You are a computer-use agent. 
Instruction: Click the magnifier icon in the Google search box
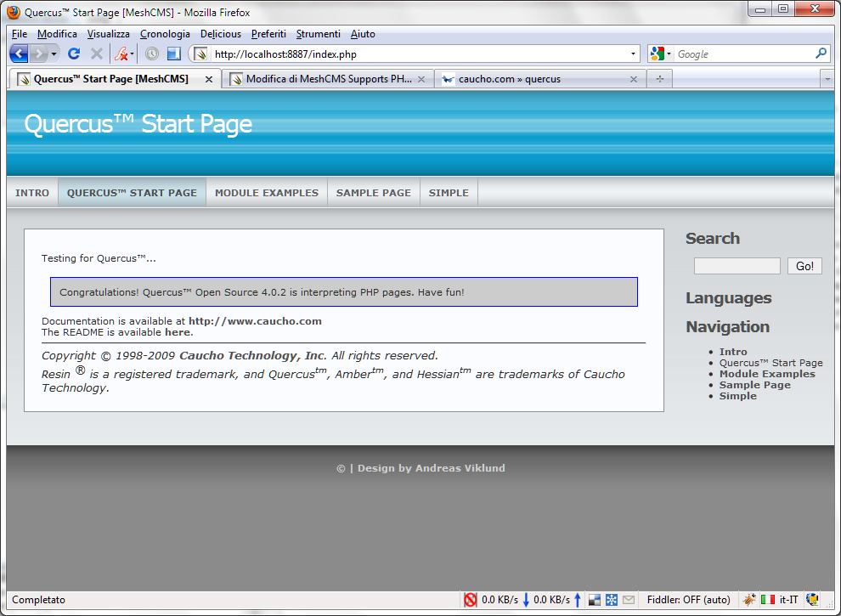[x=821, y=54]
